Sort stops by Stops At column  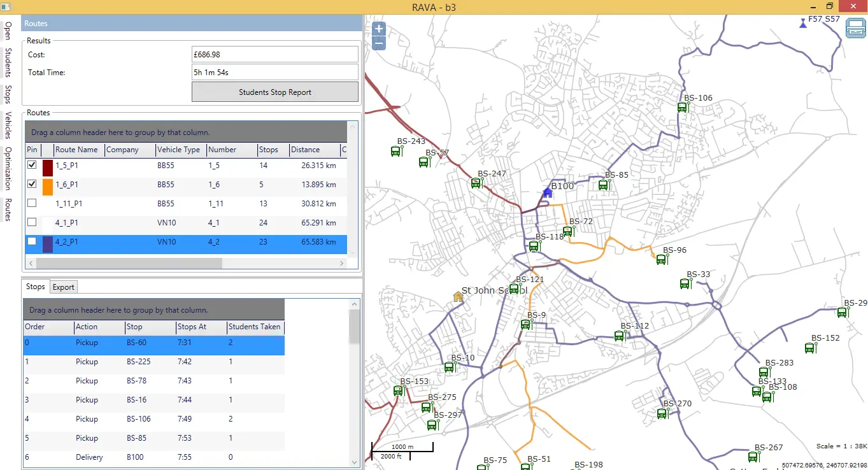[x=201, y=327]
